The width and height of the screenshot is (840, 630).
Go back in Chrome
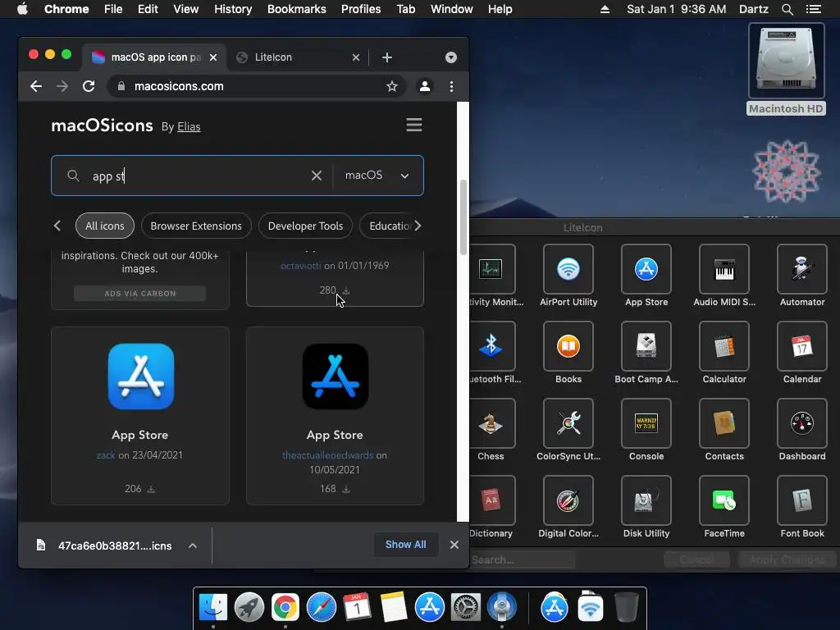pyautogui.click(x=36, y=86)
